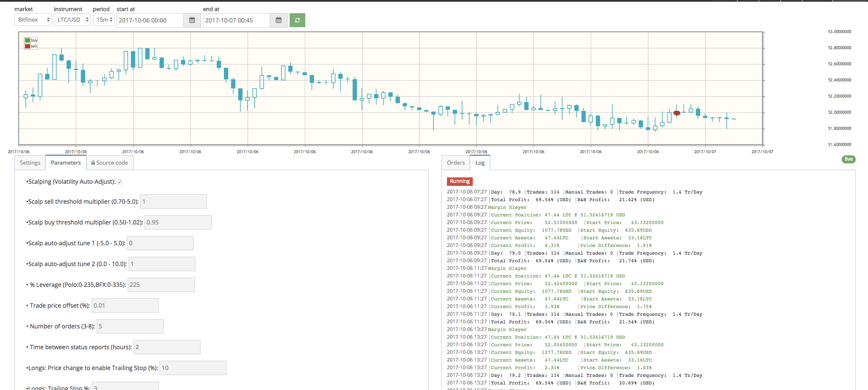Click the 11:27 Margin Slayer log line
868x390 pixels.
[487, 269]
